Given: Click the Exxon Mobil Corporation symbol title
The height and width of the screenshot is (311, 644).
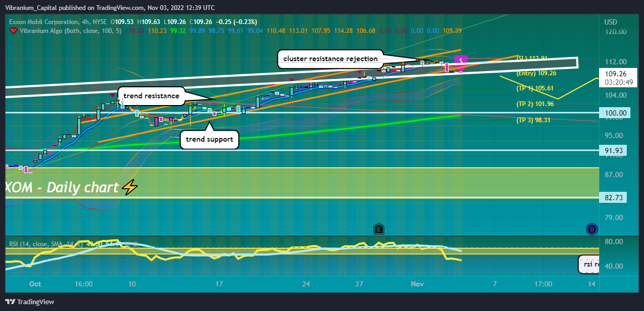Looking at the screenshot, I should point(44,22).
